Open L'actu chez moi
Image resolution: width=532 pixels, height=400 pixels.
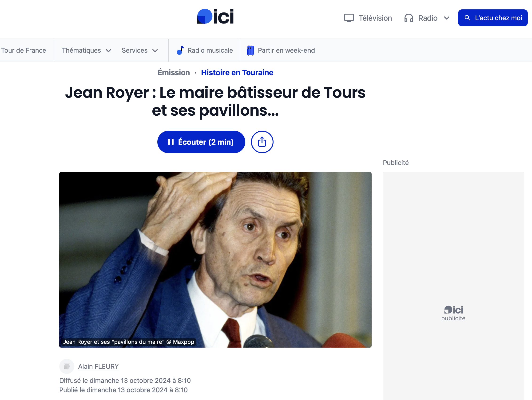pyautogui.click(x=493, y=18)
